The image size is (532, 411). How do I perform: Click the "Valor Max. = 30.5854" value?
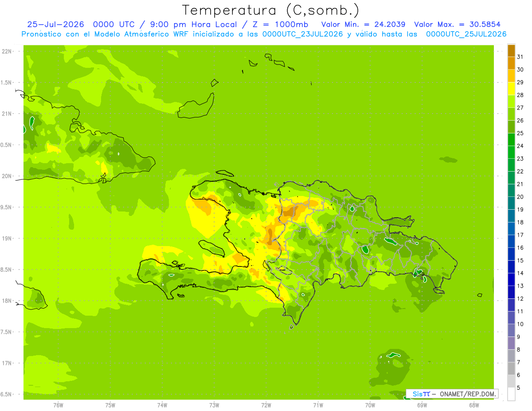(458, 24)
